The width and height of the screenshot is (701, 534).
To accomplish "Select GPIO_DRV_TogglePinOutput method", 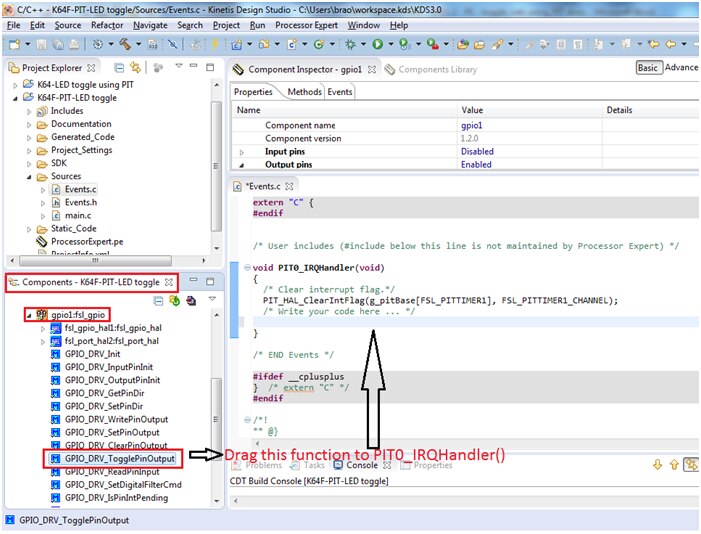I will tap(119, 459).
